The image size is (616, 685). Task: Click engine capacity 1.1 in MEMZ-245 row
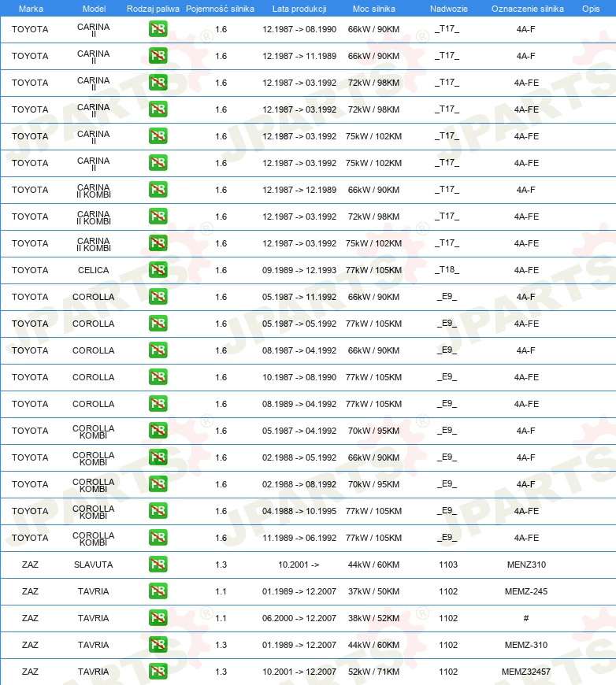221,591
